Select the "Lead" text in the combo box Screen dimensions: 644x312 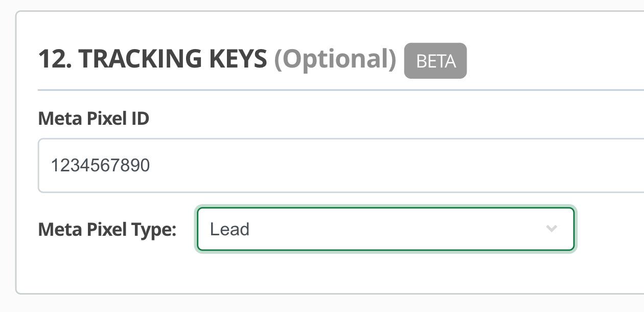[x=229, y=229]
